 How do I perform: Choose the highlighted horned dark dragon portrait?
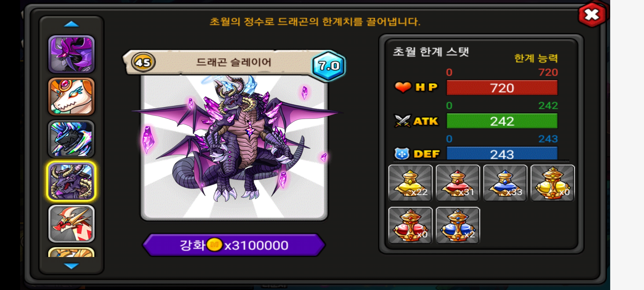(x=71, y=181)
